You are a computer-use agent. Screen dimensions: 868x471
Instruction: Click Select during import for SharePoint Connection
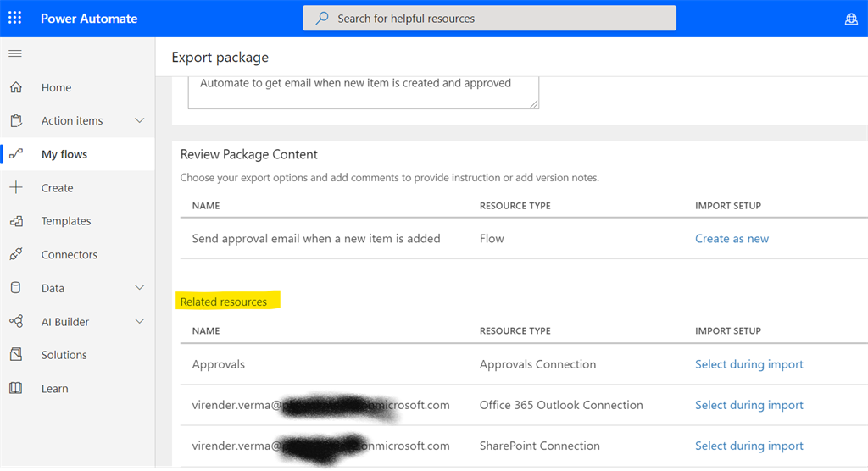point(749,446)
